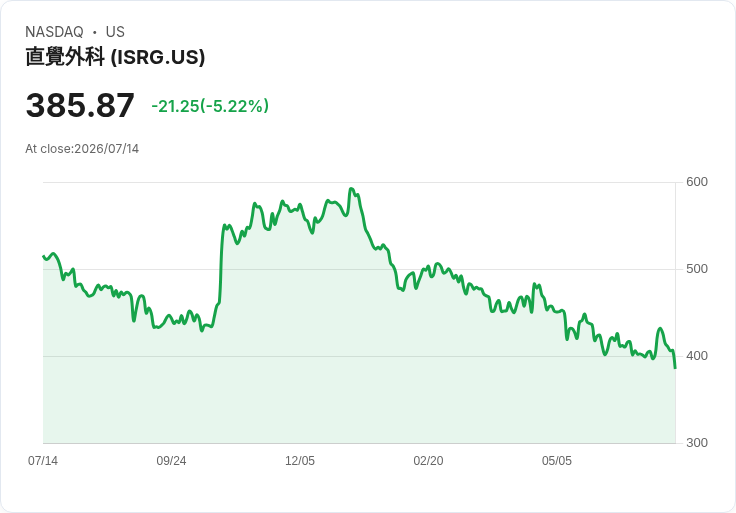Click the steep vertical jump in the price line
Screen dimensions: 736x513
(x=221, y=265)
